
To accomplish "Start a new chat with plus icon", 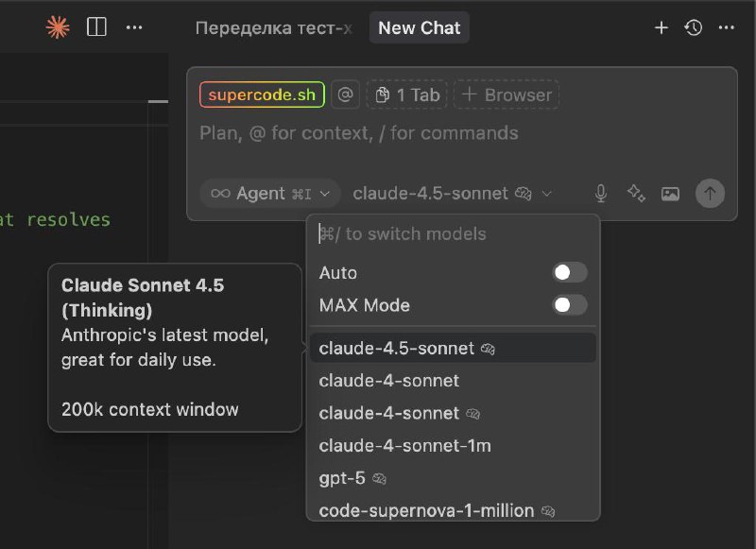I will pos(661,27).
